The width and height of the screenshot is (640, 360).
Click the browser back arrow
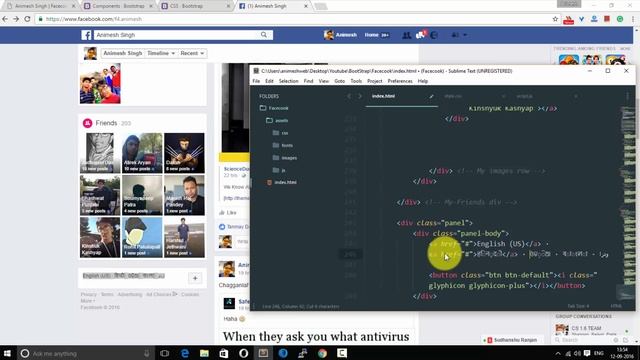5,19
